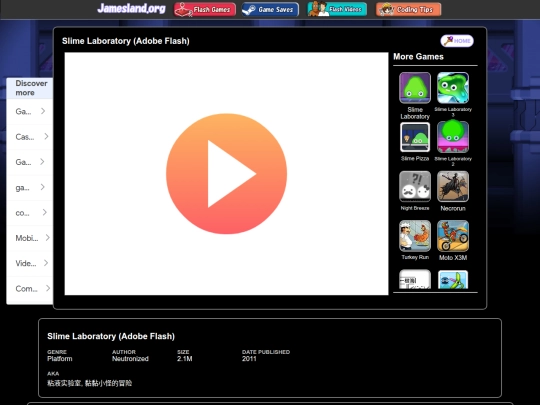540x405 pixels.
Task: Click the 'Discover more' header
Action: point(31,88)
